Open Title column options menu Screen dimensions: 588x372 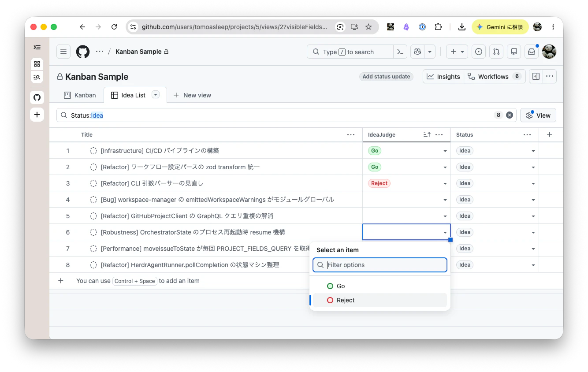[x=351, y=134]
